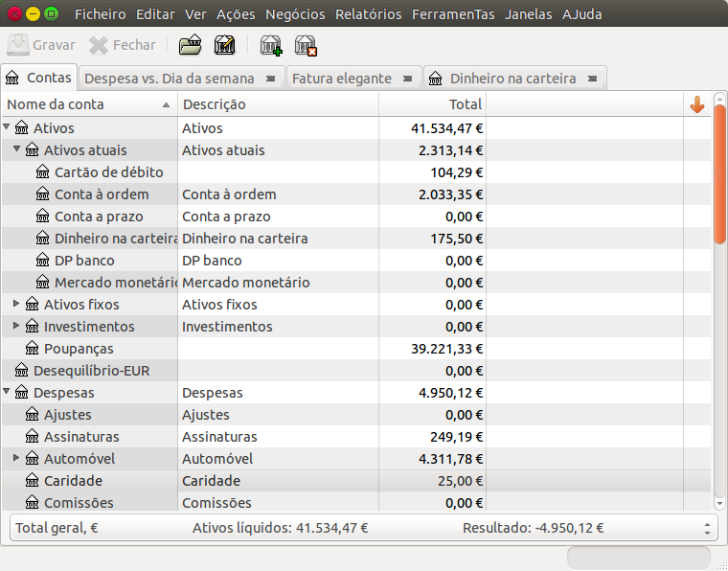
Task: Expand the Automóvel expense account
Action: pos(17,459)
